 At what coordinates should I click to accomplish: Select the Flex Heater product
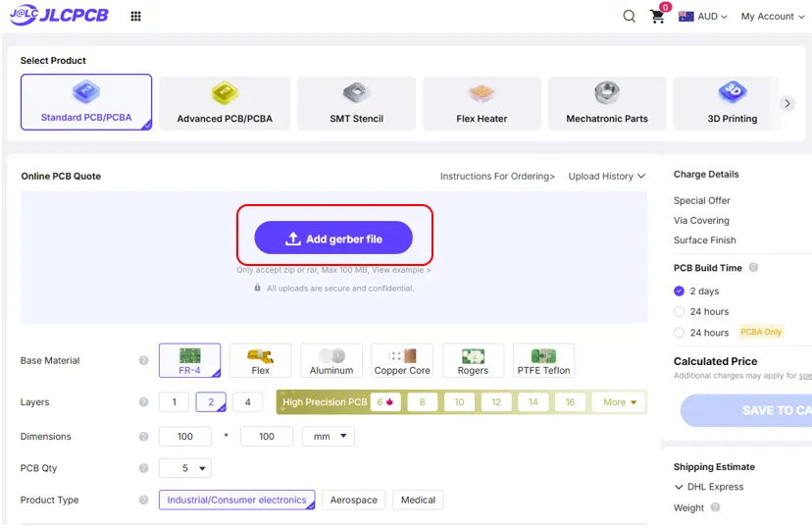coord(482,103)
